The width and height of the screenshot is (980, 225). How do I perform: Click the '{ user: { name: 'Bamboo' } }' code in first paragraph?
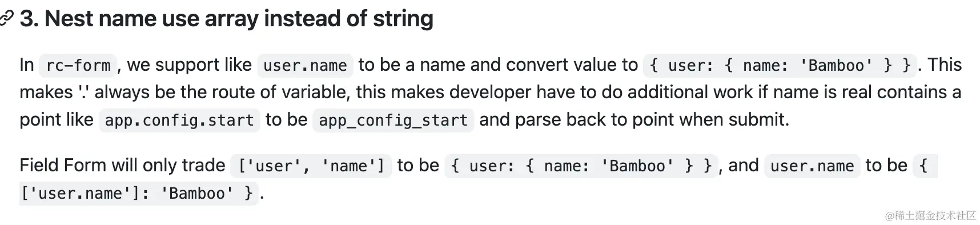coord(780,65)
